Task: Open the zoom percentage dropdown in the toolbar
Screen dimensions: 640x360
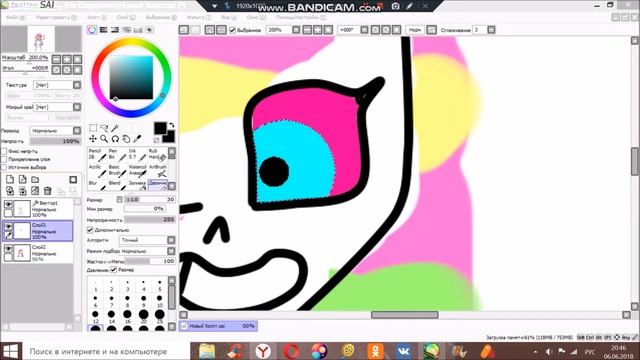Action: tap(296, 30)
